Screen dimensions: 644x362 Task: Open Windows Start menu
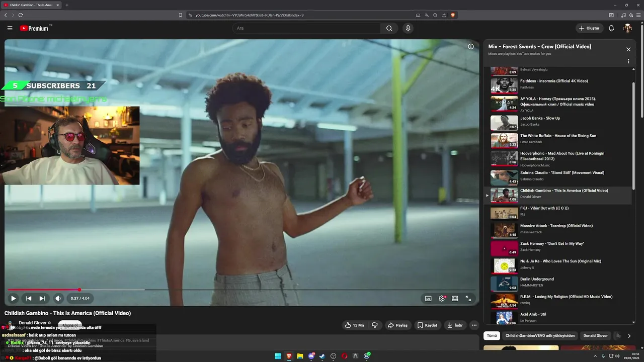tap(278, 356)
